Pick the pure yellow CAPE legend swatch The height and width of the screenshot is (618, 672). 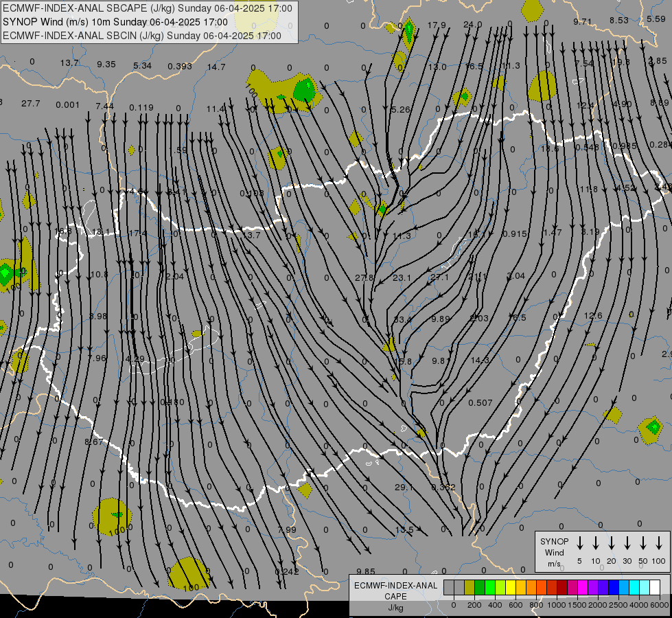[x=511, y=588]
